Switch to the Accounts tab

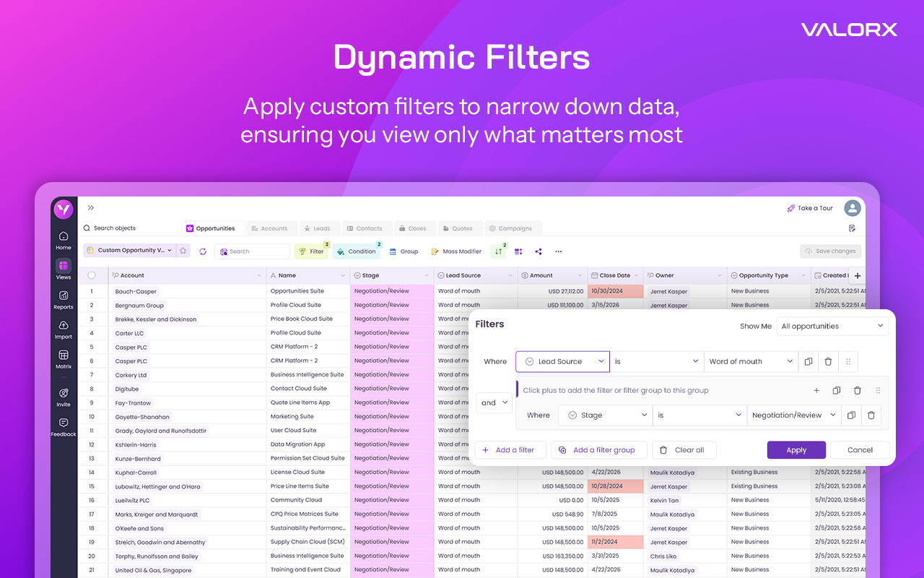[272, 228]
